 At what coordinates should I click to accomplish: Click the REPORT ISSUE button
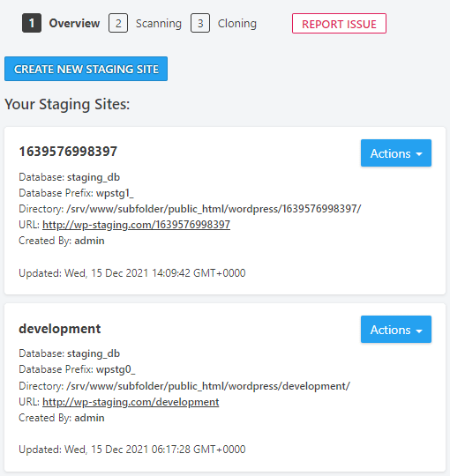tap(339, 24)
